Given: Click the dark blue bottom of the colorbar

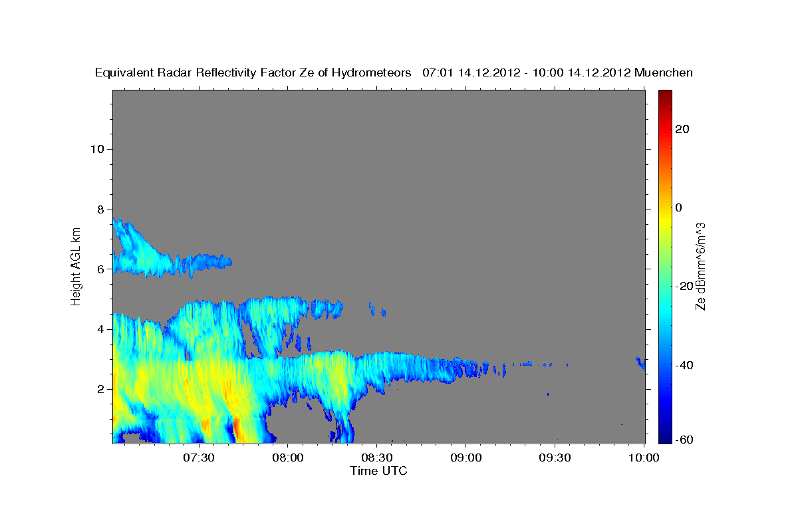Looking at the screenshot, I should 664,436.
